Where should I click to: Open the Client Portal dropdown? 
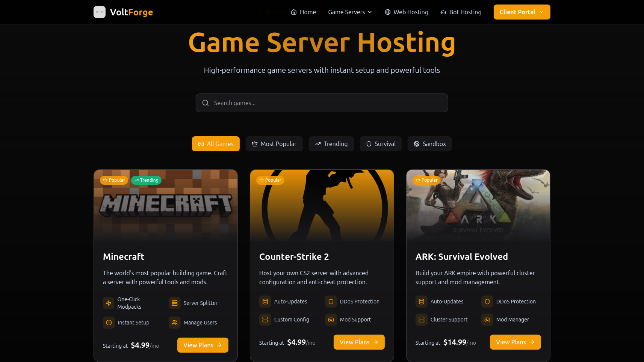[x=522, y=12]
